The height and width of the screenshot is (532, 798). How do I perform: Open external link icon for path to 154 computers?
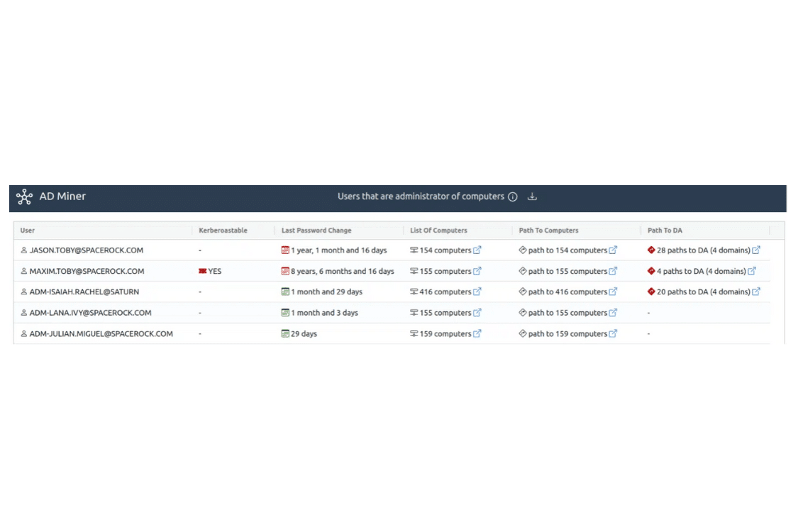[613, 250]
